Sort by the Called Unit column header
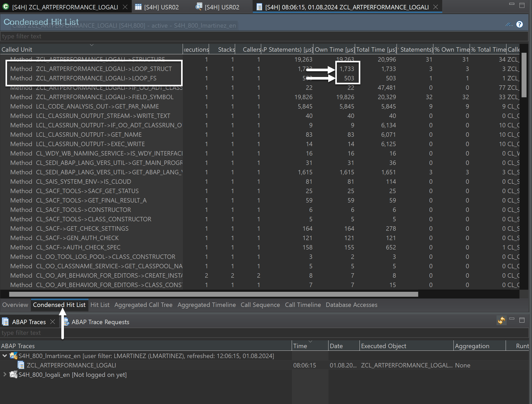This screenshot has height=404, width=532. pos(17,49)
